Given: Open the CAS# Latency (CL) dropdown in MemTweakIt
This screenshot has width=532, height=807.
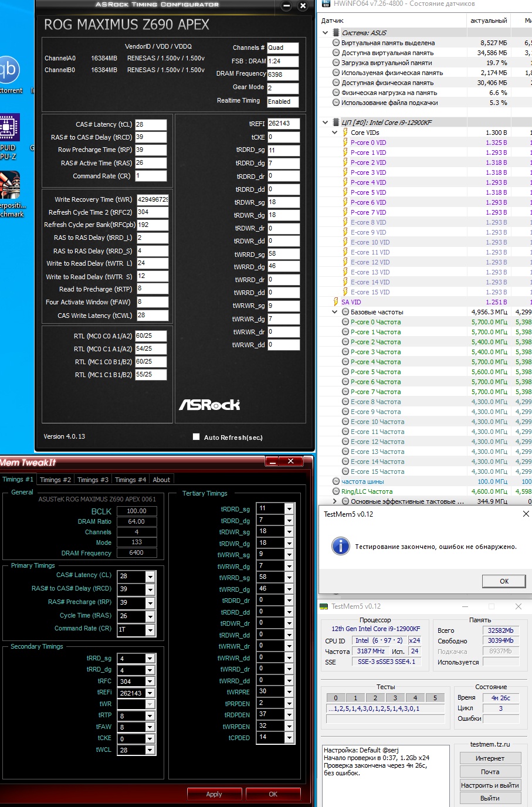Looking at the screenshot, I should [150, 577].
